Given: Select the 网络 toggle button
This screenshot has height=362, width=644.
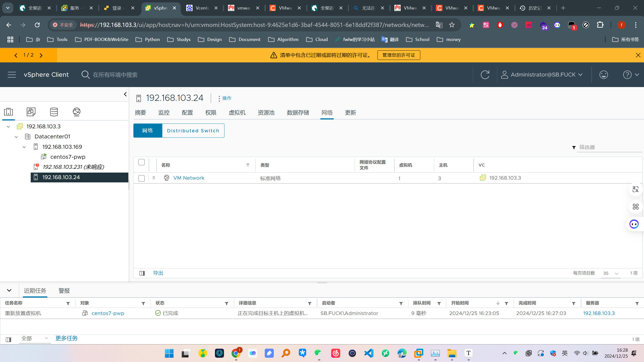Looking at the screenshot, I should point(148,131).
